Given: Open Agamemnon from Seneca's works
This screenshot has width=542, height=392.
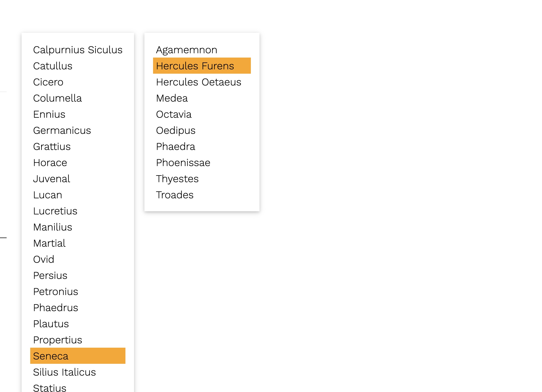Looking at the screenshot, I should pos(186,50).
